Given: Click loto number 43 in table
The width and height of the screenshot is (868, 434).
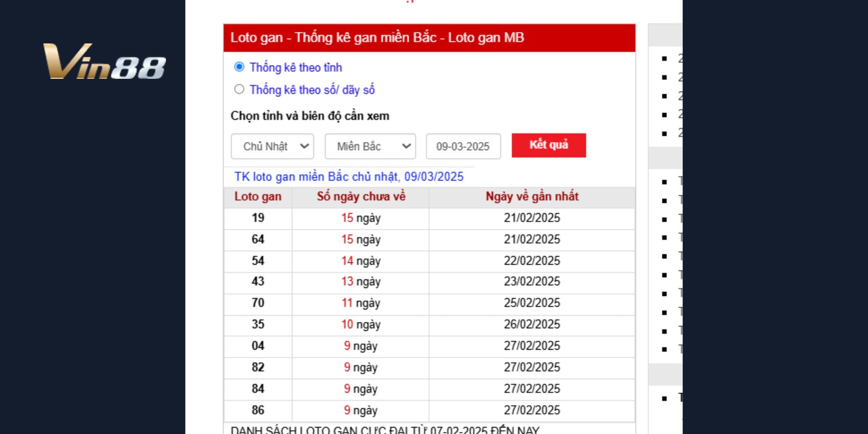Looking at the screenshot, I should pyautogui.click(x=258, y=281).
